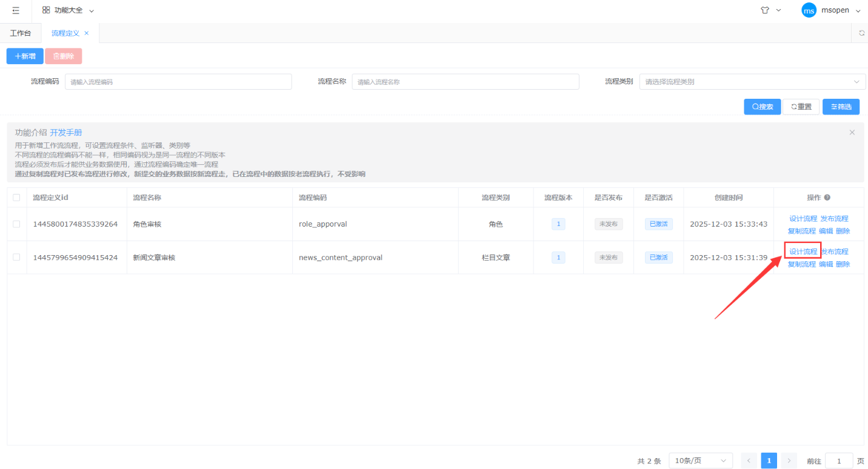Check the 新闻文章审核 row checkbox

[x=16, y=258]
